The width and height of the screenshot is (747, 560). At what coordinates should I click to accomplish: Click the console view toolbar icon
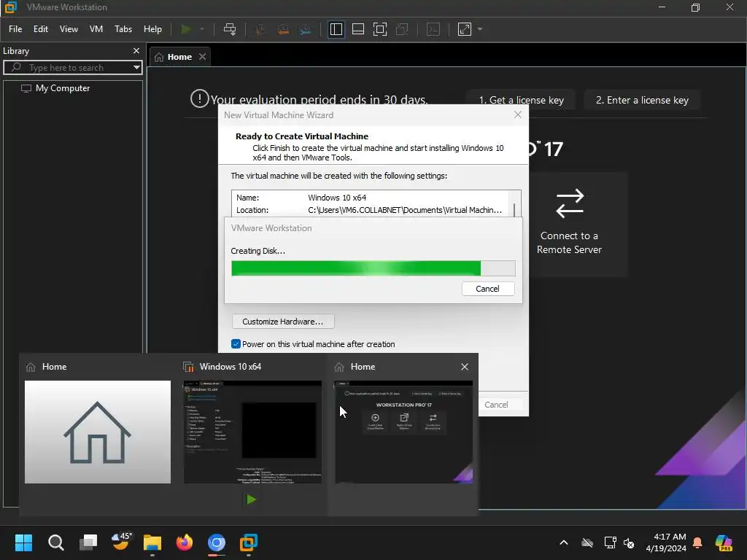coord(433,29)
